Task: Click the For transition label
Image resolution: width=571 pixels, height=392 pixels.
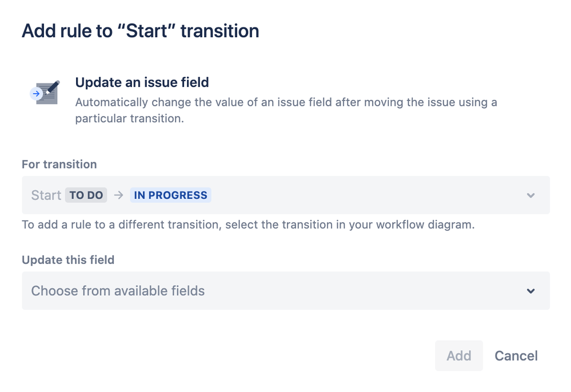Action: tap(59, 164)
